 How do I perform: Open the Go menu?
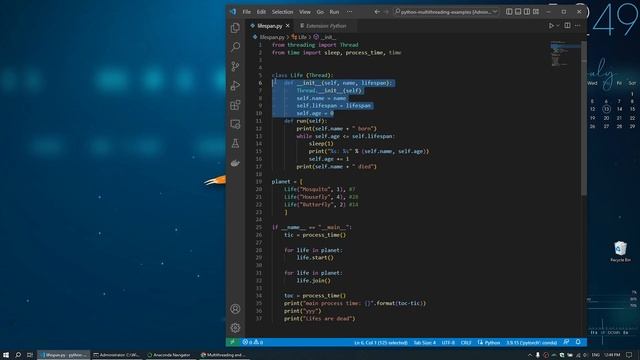[320, 12]
